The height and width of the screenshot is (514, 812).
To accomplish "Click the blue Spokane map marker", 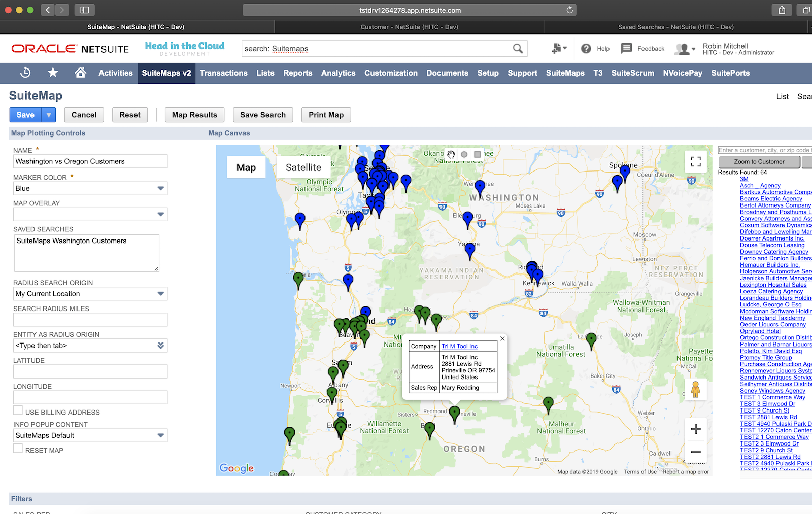I will point(625,173).
